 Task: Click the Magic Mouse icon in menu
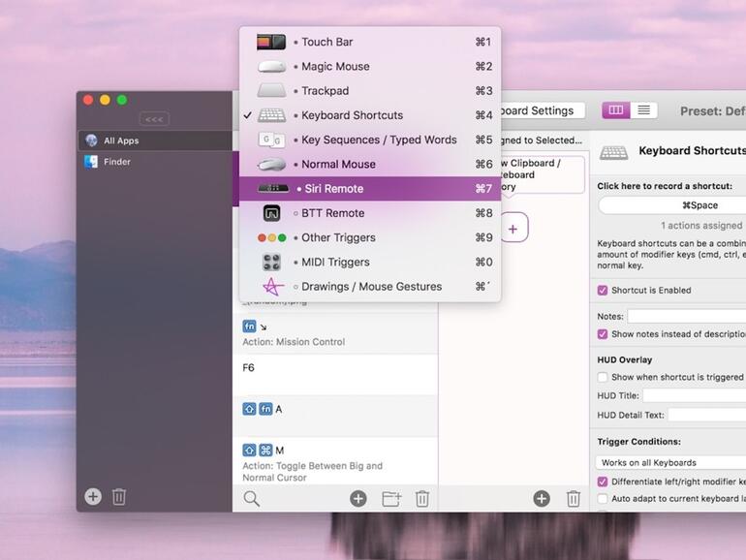coord(271,67)
